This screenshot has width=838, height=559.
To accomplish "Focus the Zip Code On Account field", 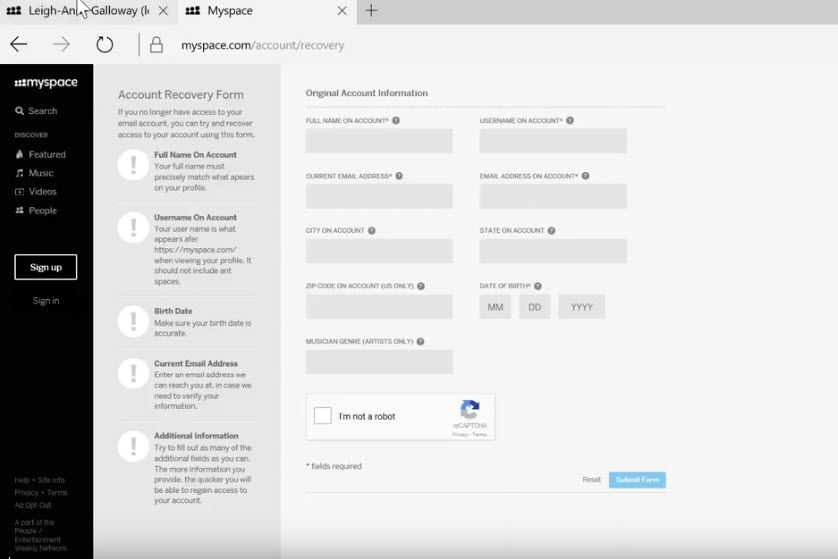I will 379,307.
